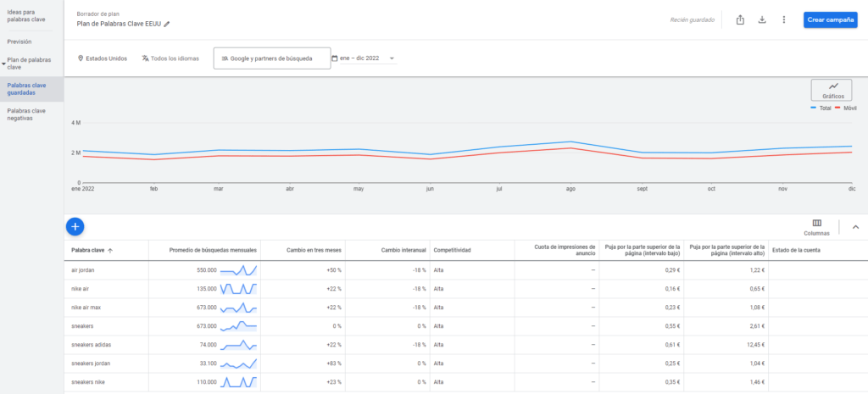The width and height of the screenshot is (868, 394).
Task: Select the sneakers jordan keyword
Action: tap(91, 363)
